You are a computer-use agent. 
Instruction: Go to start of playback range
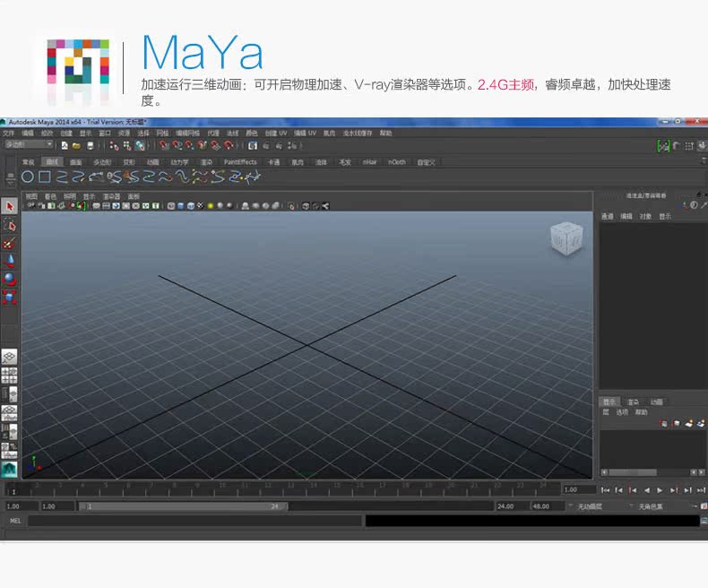pyautogui.click(x=606, y=490)
